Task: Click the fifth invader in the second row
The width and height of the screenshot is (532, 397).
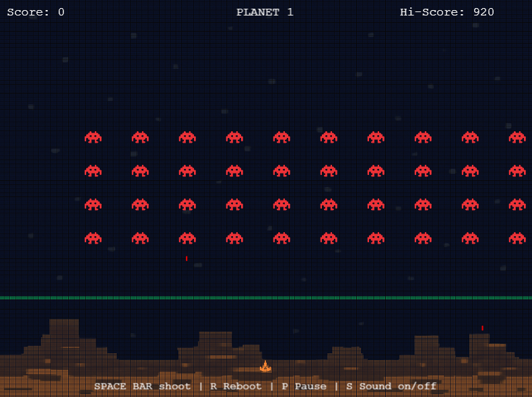Action: 281,171
